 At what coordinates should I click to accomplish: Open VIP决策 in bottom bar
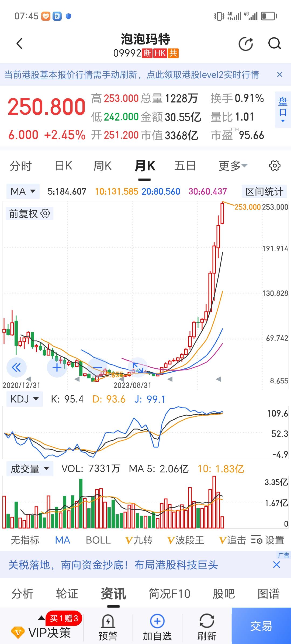click(41, 632)
